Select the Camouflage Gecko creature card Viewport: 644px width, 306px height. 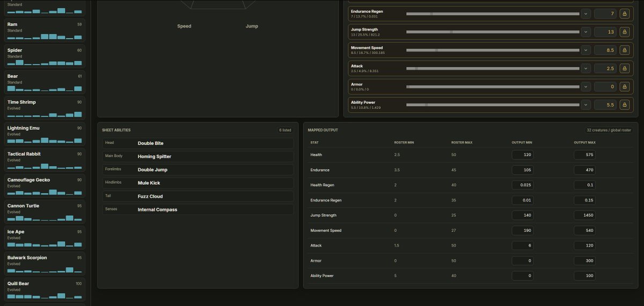click(45, 186)
